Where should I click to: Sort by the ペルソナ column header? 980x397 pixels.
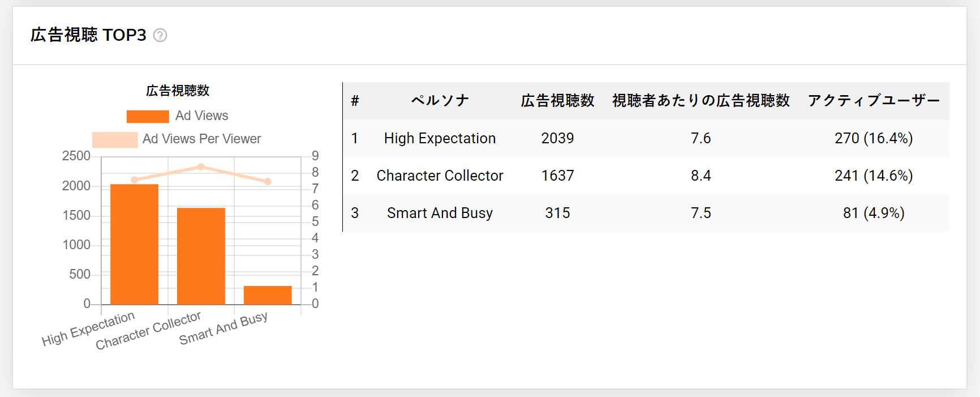[x=440, y=101]
